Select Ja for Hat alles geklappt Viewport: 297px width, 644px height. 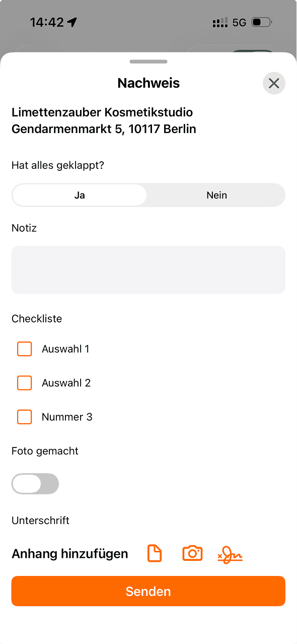(x=79, y=195)
